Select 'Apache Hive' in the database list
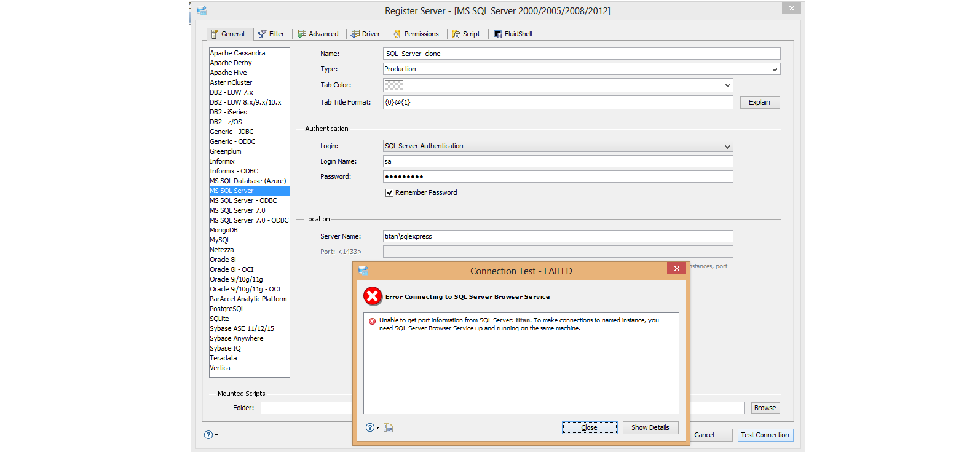This screenshot has height=452, width=980. (x=249, y=73)
